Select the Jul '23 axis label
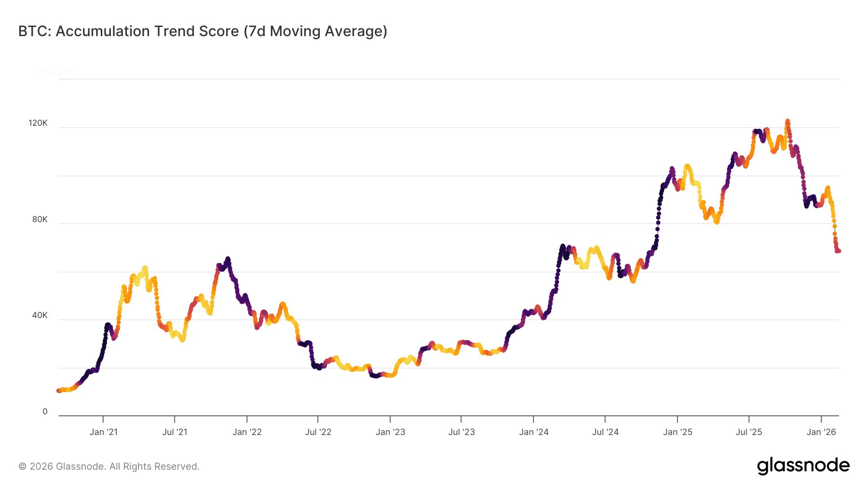The height and width of the screenshot is (488, 868). click(461, 432)
